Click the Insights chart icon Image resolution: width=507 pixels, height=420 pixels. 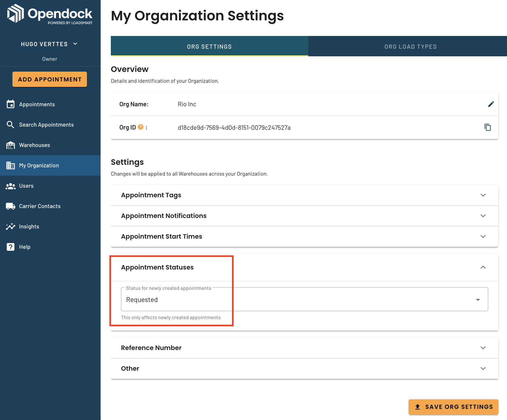(x=11, y=227)
